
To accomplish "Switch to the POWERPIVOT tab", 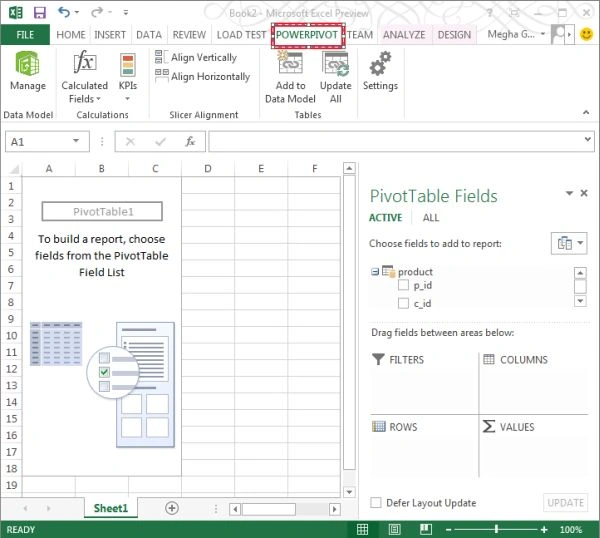I will coord(307,35).
